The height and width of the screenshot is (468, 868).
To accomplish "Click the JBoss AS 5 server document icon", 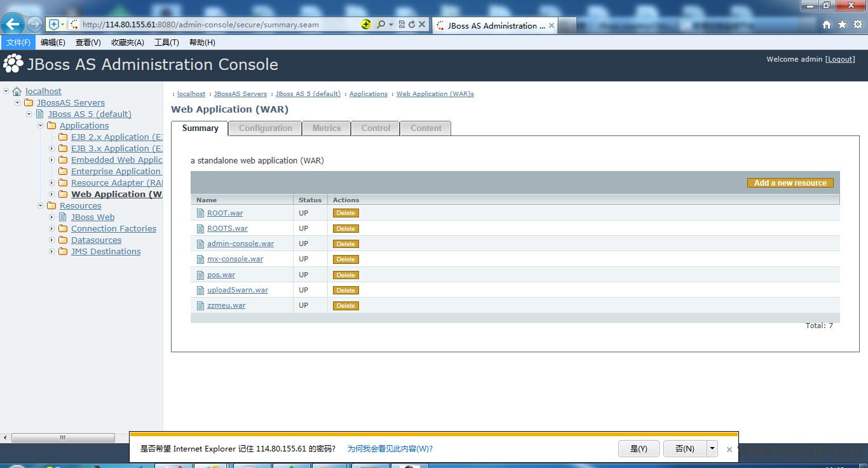I will 40,114.
